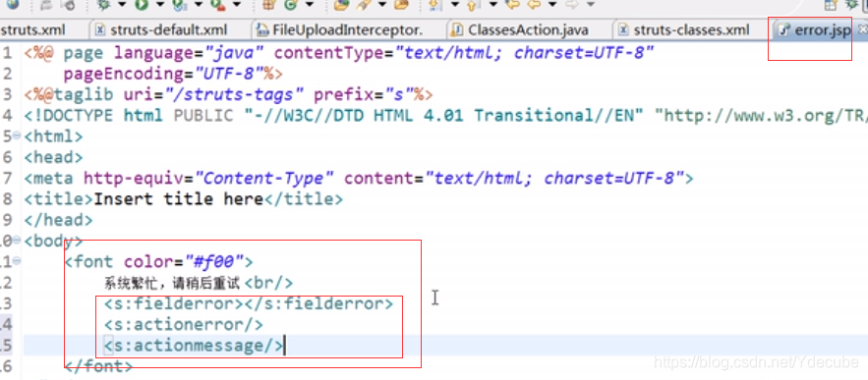868x380 pixels.
Task: Open the dropdown beside the Debug icon
Action: point(122,5)
